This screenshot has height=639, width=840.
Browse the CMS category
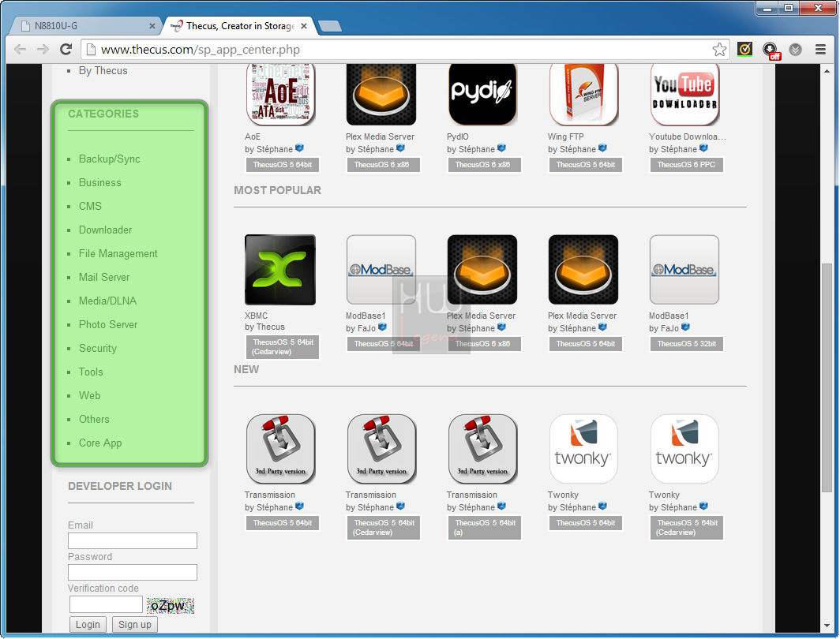[90, 206]
